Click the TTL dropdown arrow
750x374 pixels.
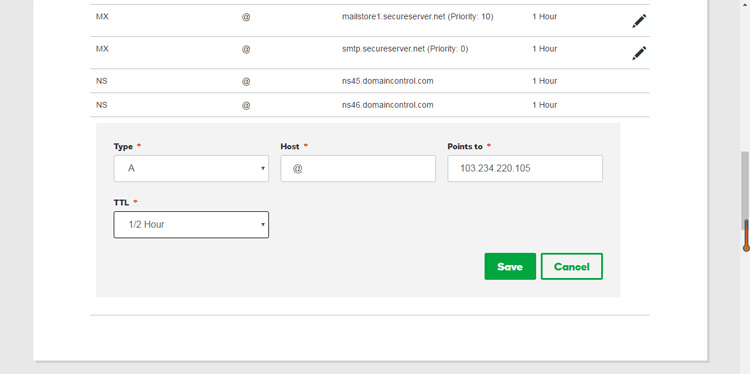[x=263, y=224]
